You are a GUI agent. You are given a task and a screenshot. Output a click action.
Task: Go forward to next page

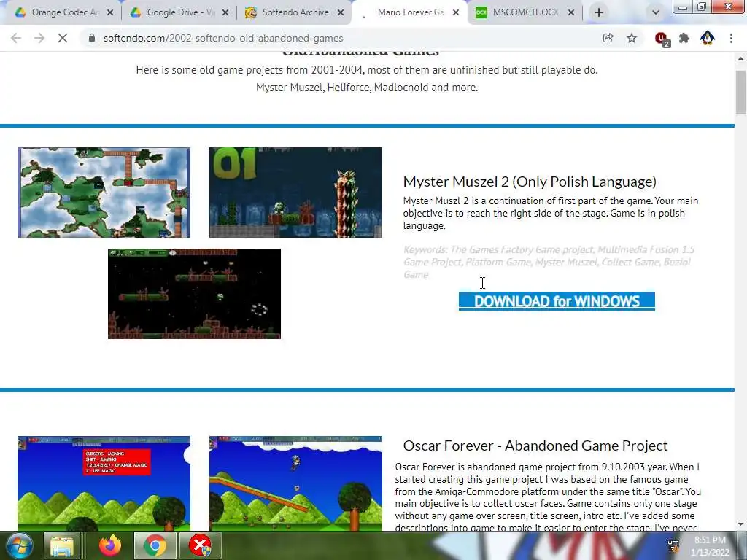[x=39, y=38]
